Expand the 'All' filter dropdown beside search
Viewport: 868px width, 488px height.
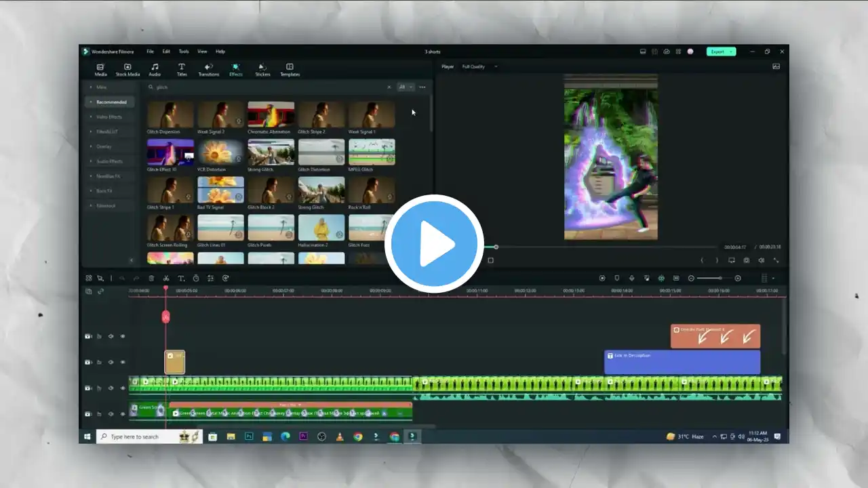[406, 87]
